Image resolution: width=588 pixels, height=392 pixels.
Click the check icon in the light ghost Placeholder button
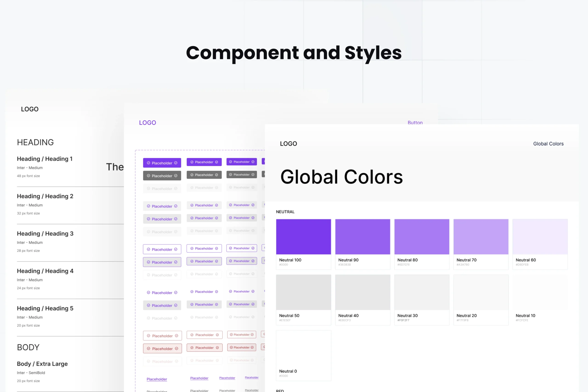[x=149, y=206]
